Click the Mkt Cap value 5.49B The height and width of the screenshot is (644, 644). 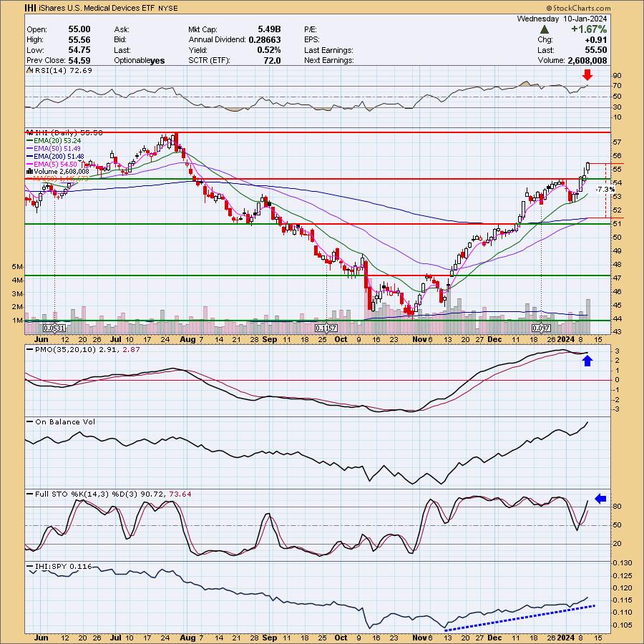point(270,29)
